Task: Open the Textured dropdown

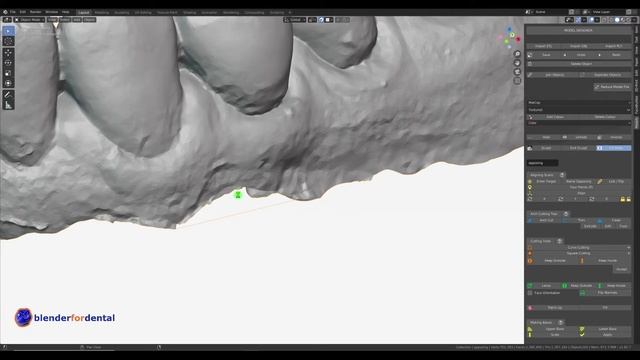Action: click(x=579, y=110)
